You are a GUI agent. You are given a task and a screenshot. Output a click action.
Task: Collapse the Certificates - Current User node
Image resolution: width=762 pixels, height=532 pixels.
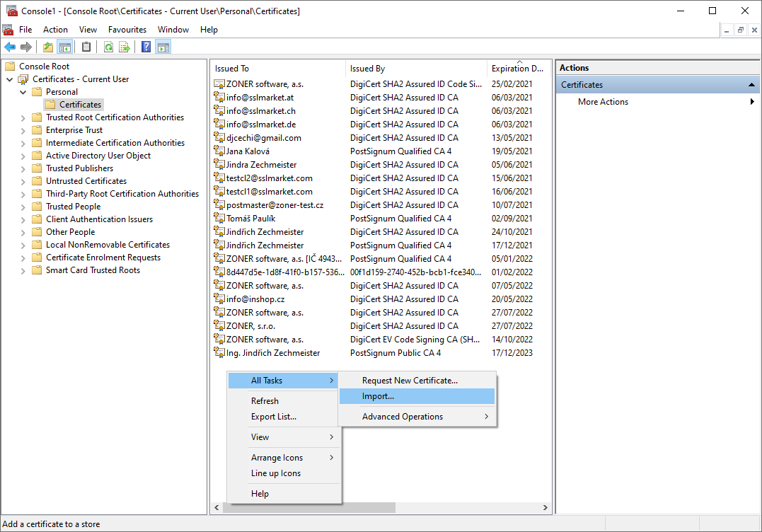pos(10,79)
